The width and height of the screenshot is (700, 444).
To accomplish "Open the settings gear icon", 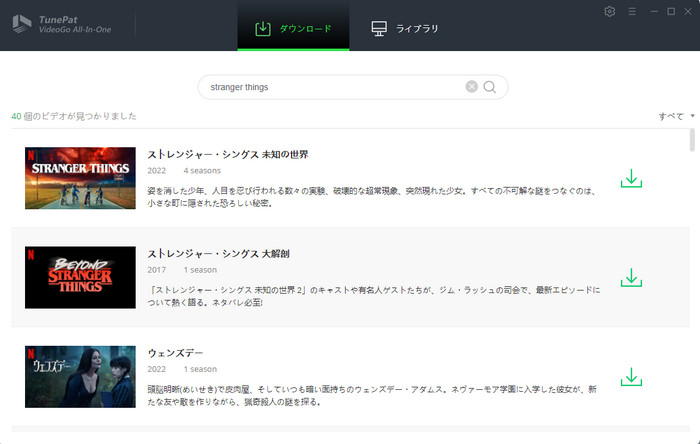I will [x=609, y=11].
